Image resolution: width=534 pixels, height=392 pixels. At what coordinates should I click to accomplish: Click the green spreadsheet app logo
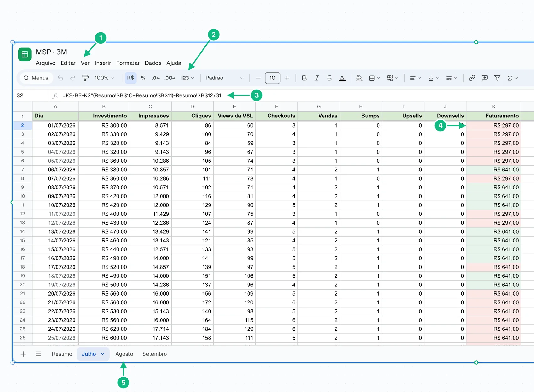[25, 54]
